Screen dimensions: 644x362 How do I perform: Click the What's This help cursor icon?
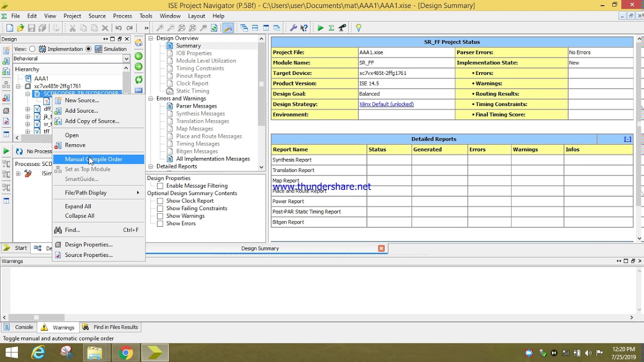[304, 28]
